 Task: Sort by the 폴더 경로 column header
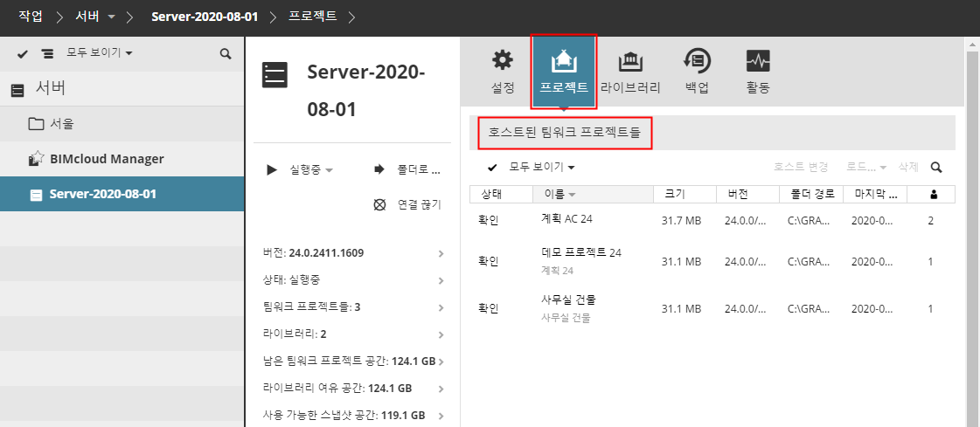click(x=811, y=194)
